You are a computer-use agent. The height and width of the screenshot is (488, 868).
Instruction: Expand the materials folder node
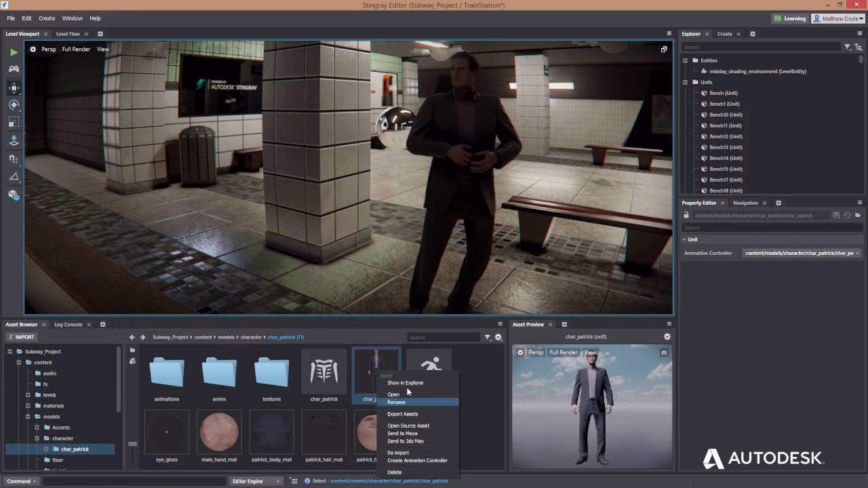28,406
